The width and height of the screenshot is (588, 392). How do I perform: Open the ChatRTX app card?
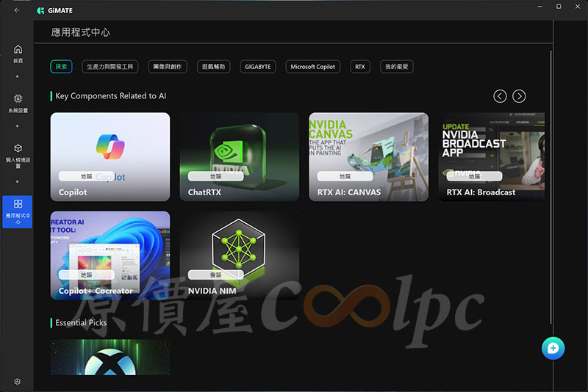point(240,157)
